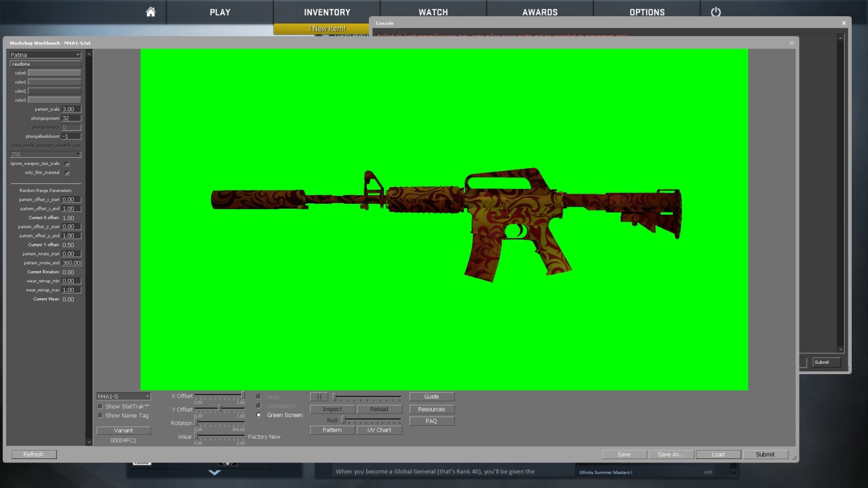
Task: Close the Workshop Workbench window
Action: tap(792, 43)
